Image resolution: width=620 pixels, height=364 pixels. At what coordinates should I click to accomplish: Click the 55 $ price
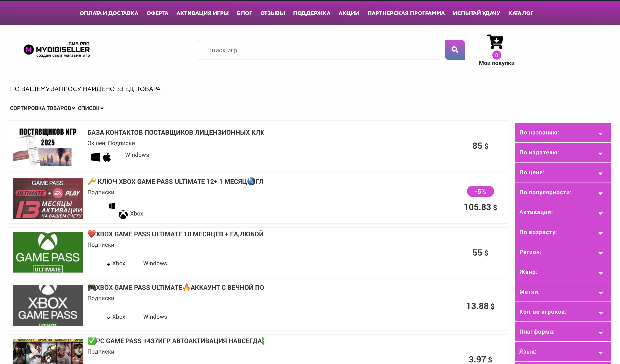pyautogui.click(x=480, y=253)
